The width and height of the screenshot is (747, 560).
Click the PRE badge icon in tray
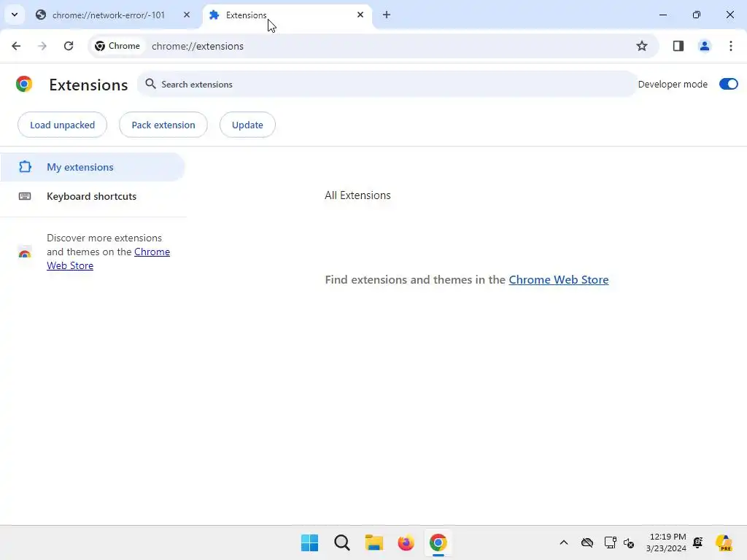pyautogui.click(x=724, y=542)
